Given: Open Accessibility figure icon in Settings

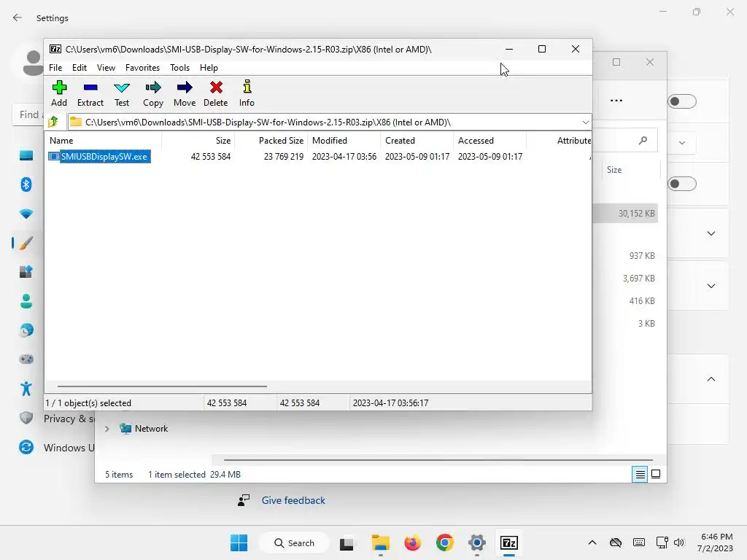Looking at the screenshot, I should pyautogui.click(x=26, y=389).
